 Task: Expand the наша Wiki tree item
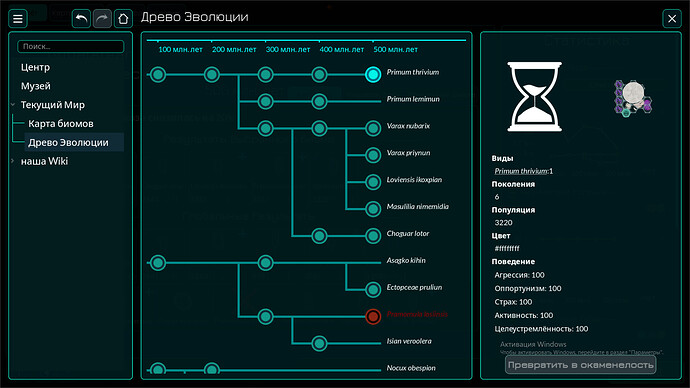[13, 161]
